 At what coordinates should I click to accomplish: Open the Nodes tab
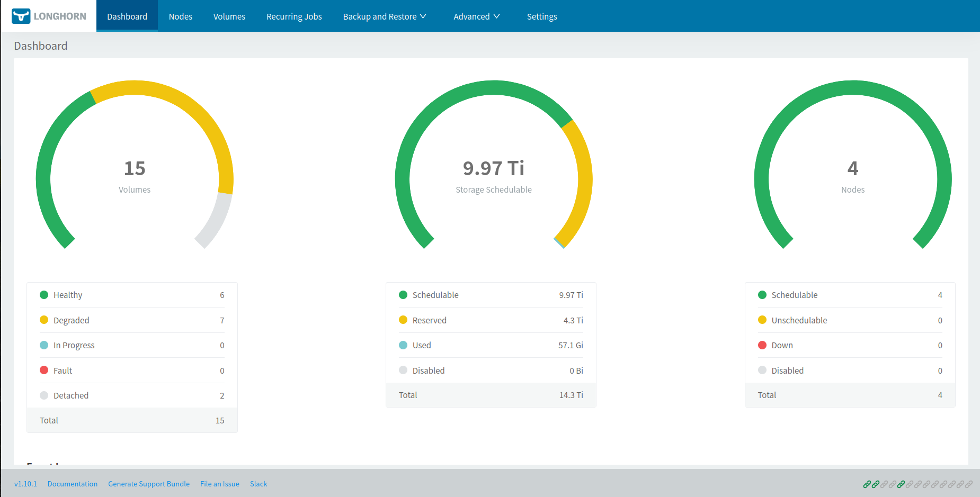click(180, 16)
